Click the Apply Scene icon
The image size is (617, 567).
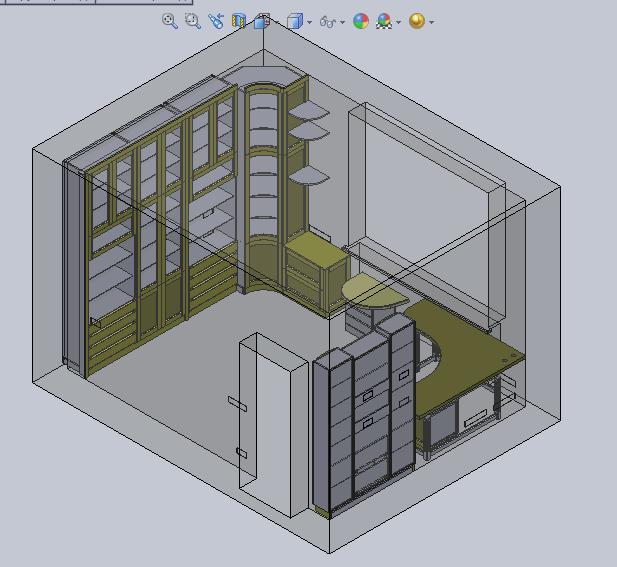pos(384,21)
